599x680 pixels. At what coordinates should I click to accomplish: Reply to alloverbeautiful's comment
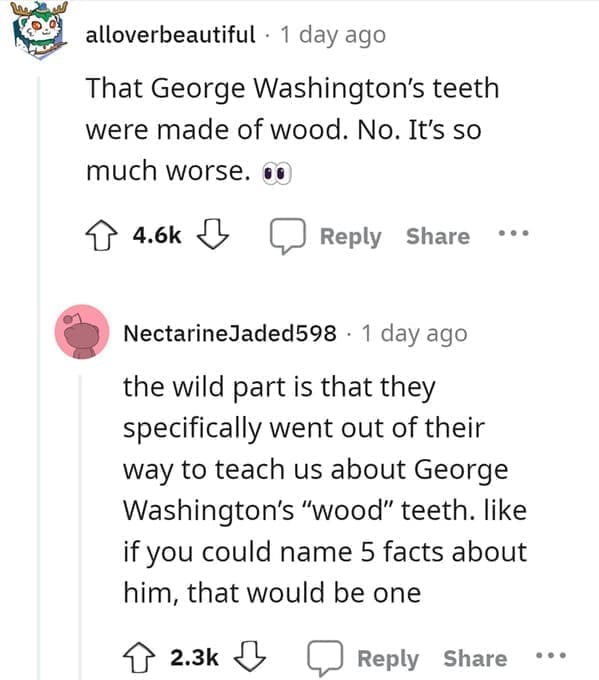(350, 237)
